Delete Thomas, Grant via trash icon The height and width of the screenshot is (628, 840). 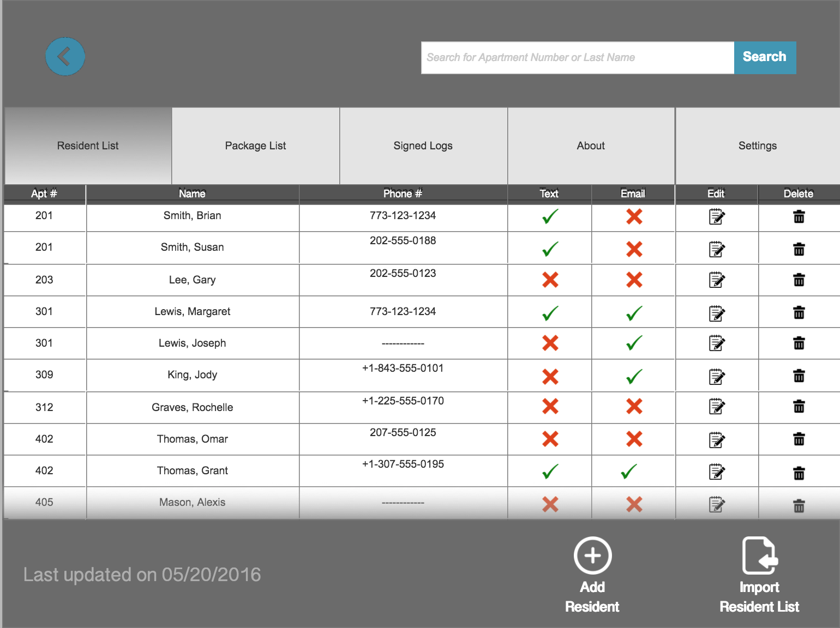coord(799,473)
